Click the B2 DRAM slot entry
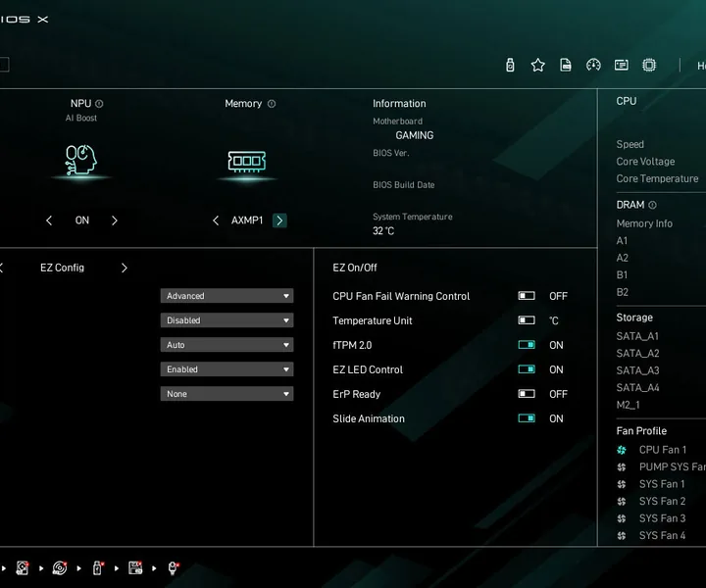706x588 pixels. click(623, 292)
